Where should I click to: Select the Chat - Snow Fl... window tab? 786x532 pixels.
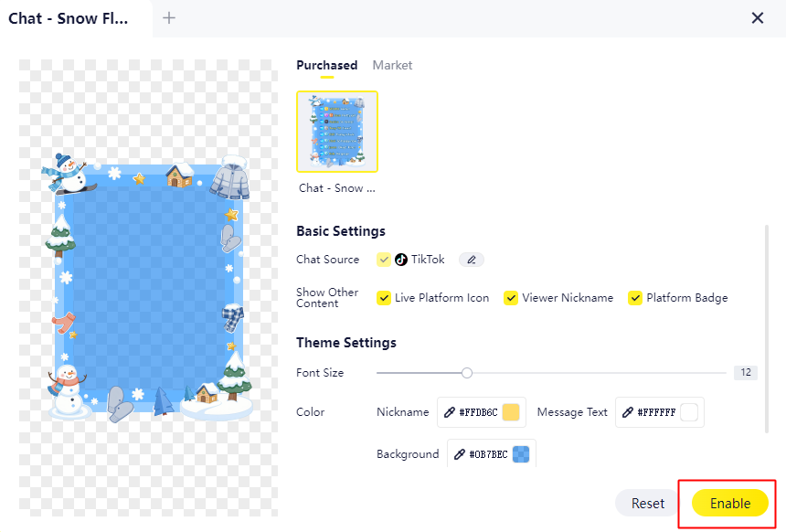pos(69,18)
